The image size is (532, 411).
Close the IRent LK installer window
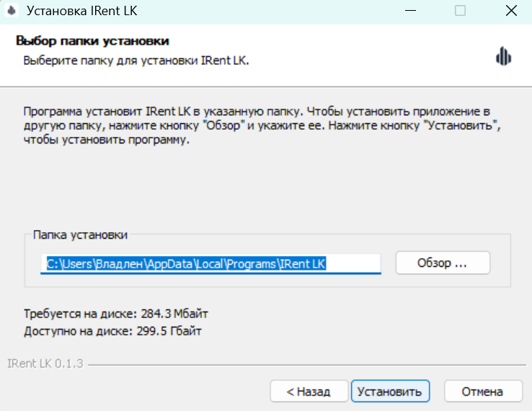point(511,11)
